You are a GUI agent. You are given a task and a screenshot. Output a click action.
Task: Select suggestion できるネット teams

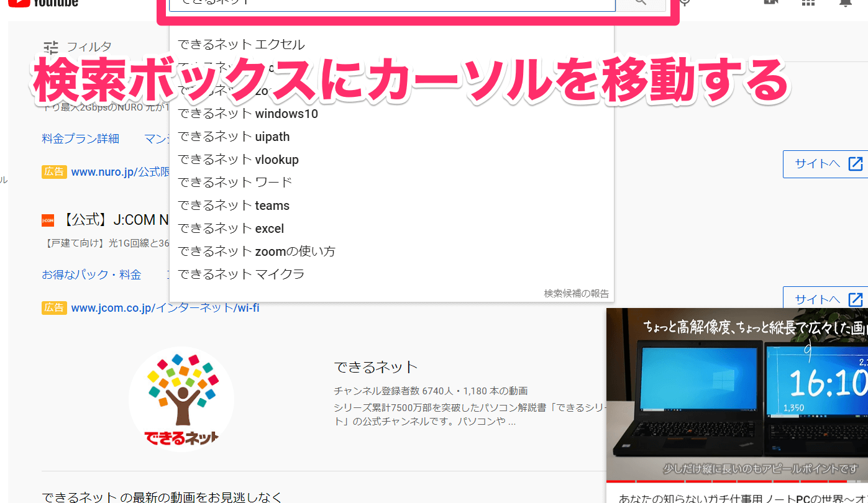(391, 206)
